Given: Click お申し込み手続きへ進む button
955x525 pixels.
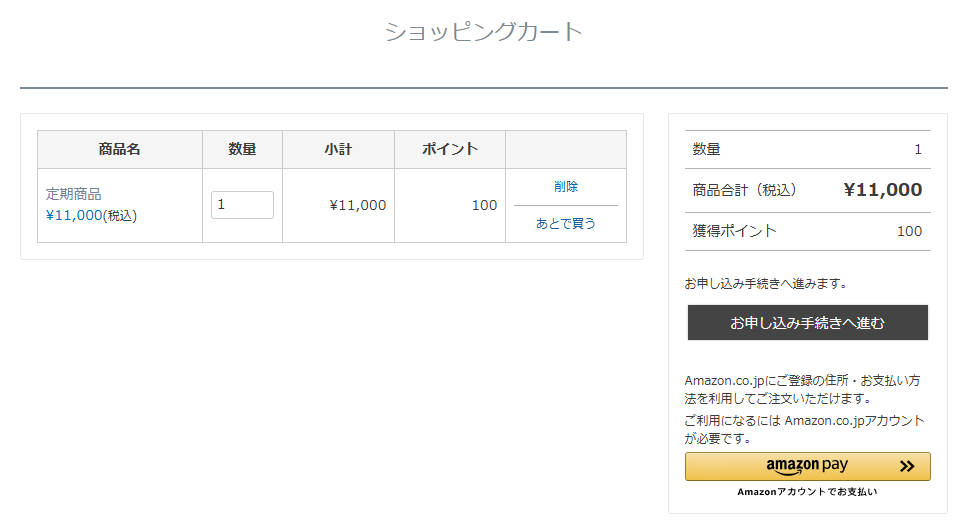Looking at the screenshot, I should (x=808, y=322).
